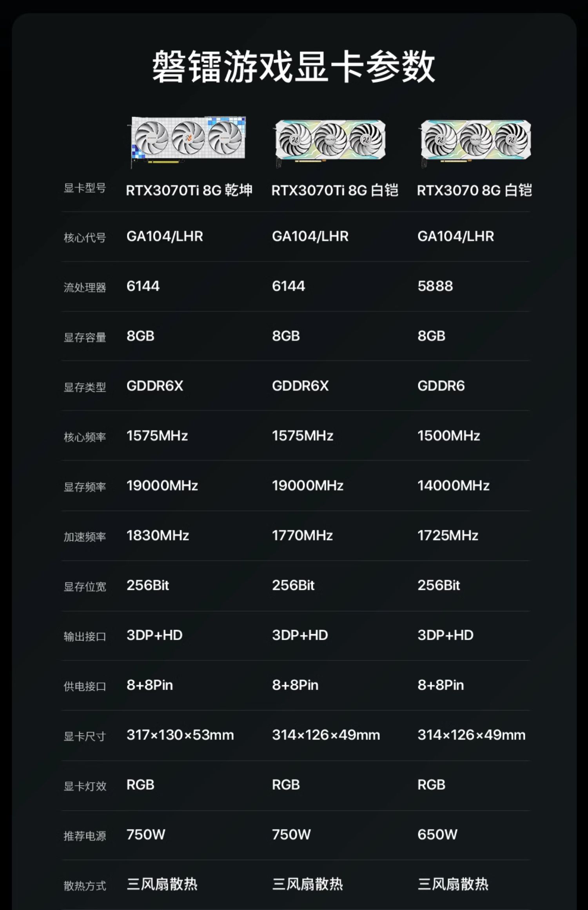Screen dimensions: 588x910
Task: Click the 显存类型 row label
Action: click(85, 388)
